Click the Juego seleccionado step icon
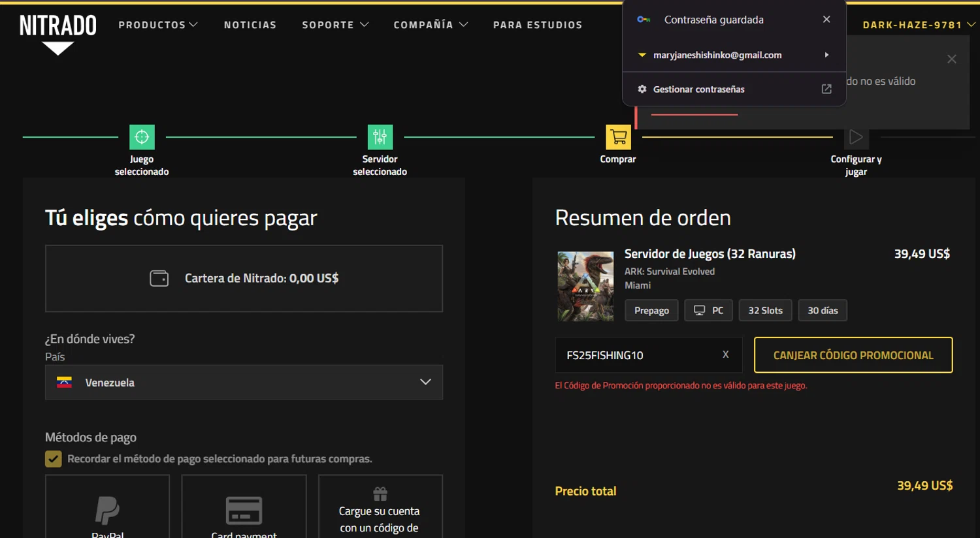This screenshot has width=980, height=538. [x=142, y=137]
